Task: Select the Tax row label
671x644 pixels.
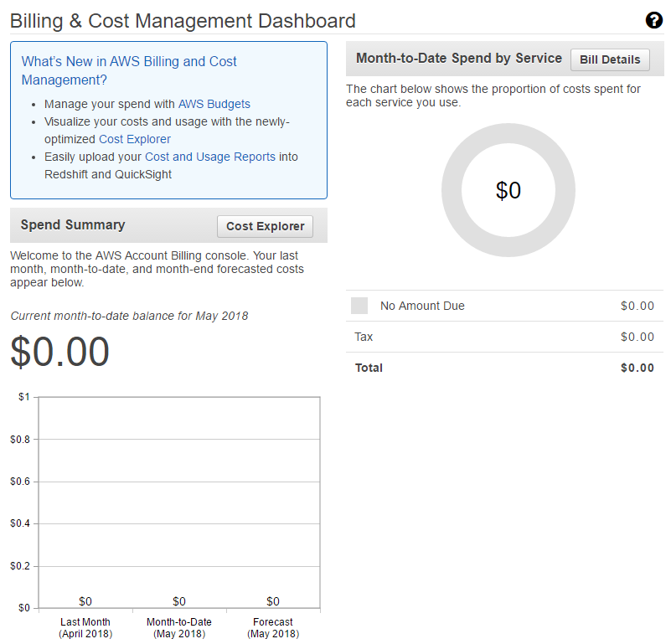Action: [364, 337]
